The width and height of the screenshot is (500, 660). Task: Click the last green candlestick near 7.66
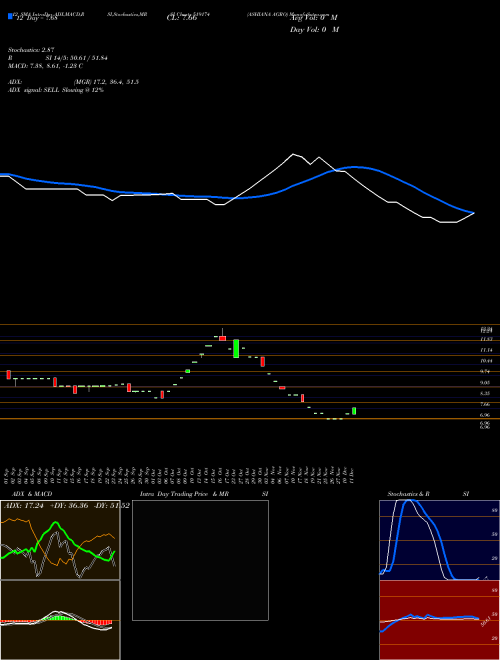click(x=354, y=411)
